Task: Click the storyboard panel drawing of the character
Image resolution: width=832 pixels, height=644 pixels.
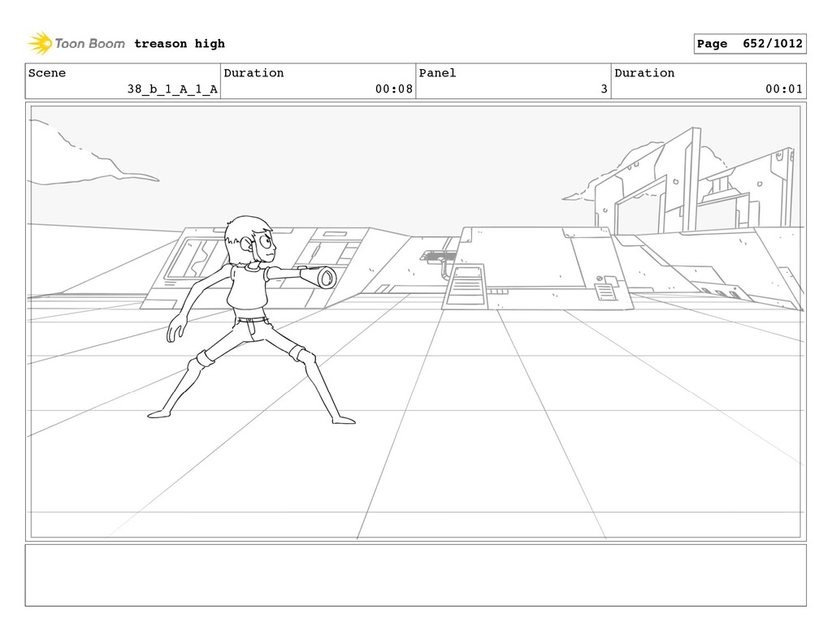Action: coord(415,322)
